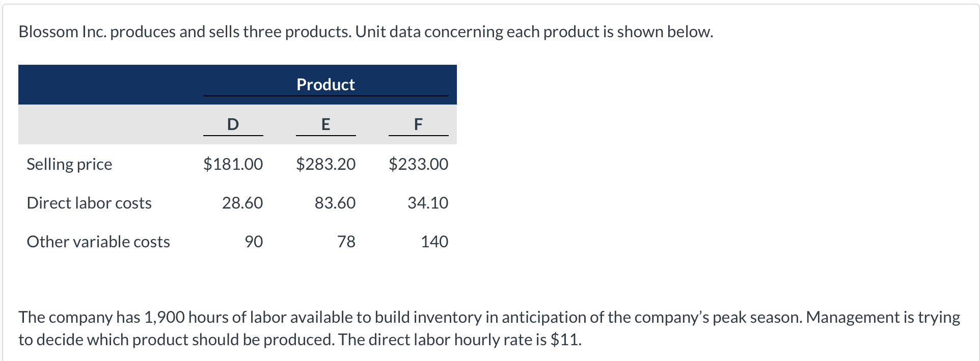980x361 pixels.
Task: Click direct labor value 34.10
Action: tap(428, 203)
